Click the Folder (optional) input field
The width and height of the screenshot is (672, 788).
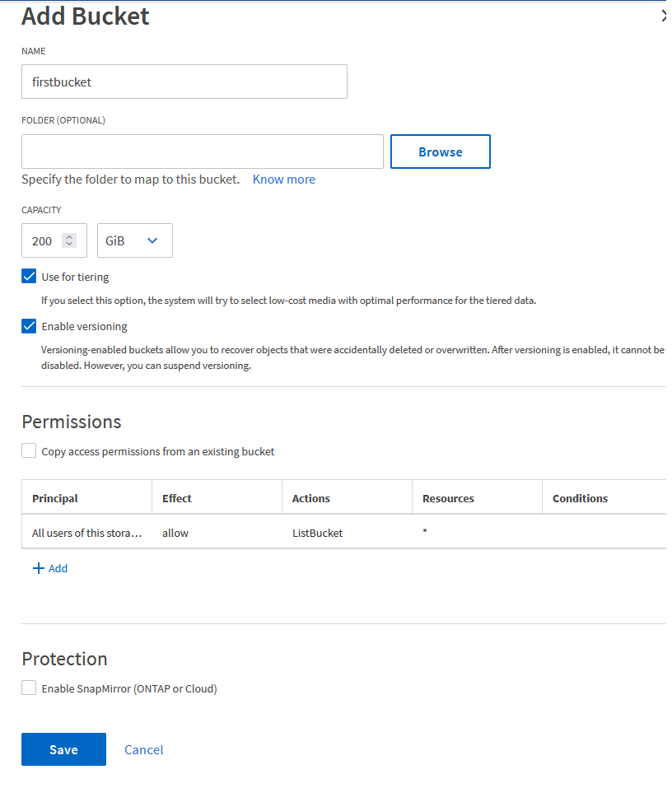tap(203, 152)
